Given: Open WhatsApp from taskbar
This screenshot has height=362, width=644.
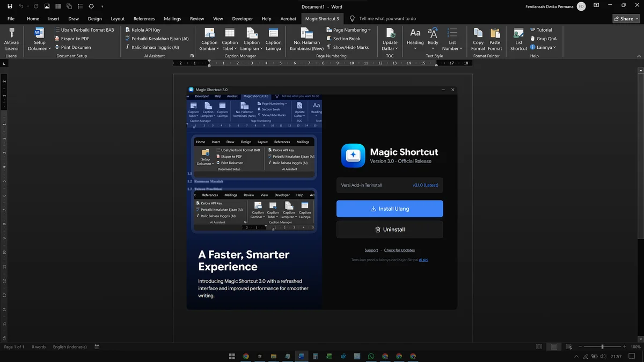Looking at the screenshot, I should coord(371,356).
